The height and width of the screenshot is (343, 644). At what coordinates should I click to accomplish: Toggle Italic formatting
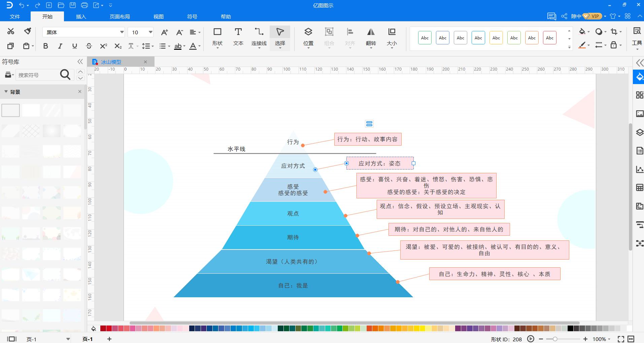pos(60,46)
